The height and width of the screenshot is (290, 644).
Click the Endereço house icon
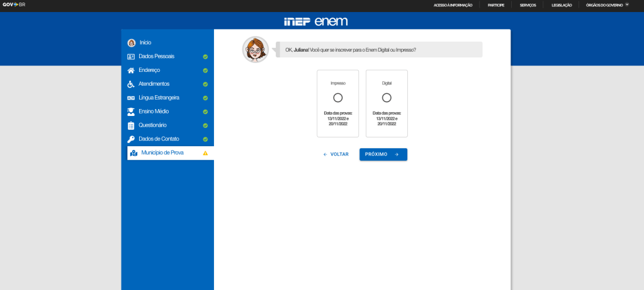pyautogui.click(x=131, y=71)
